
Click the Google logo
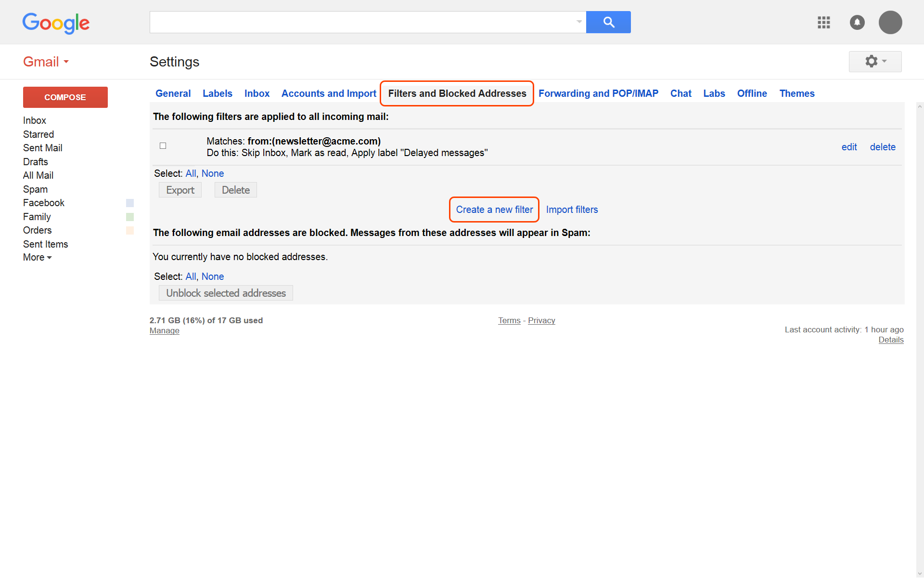[x=56, y=23]
